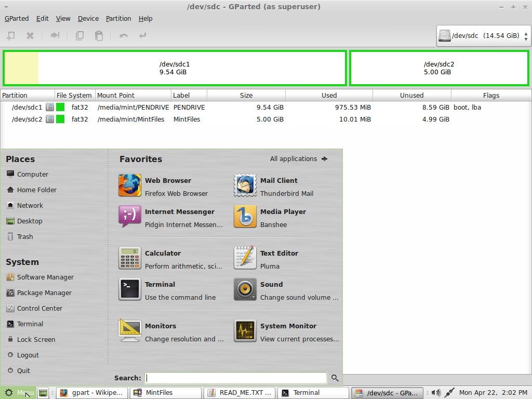Click the key icon beside /dev/sdc1

coord(49,107)
